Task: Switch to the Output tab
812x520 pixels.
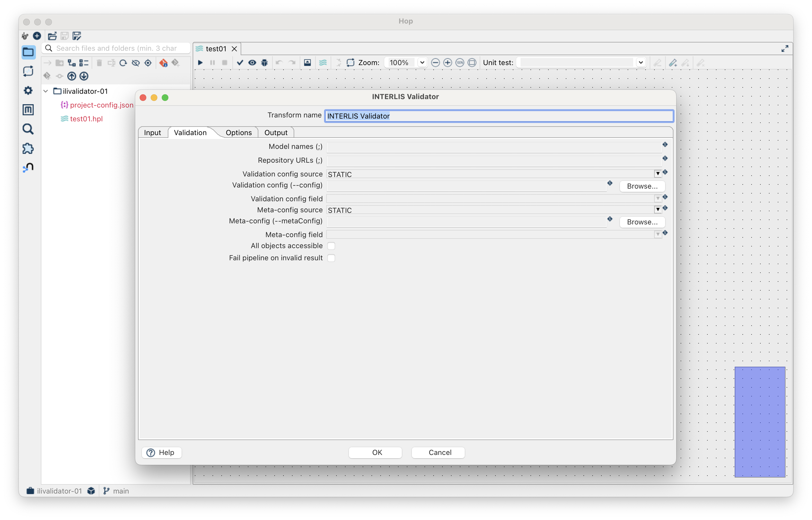Action: click(x=276, y=132)
